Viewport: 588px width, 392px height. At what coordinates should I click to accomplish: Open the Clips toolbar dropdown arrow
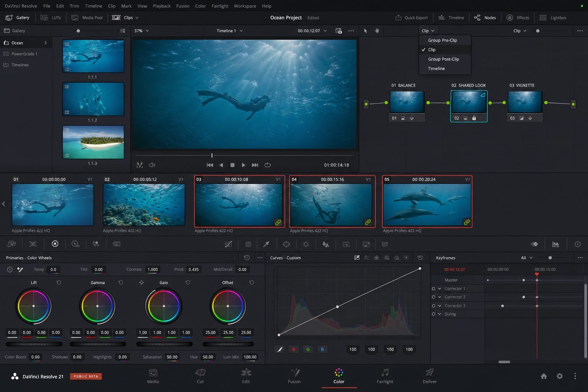137,18
